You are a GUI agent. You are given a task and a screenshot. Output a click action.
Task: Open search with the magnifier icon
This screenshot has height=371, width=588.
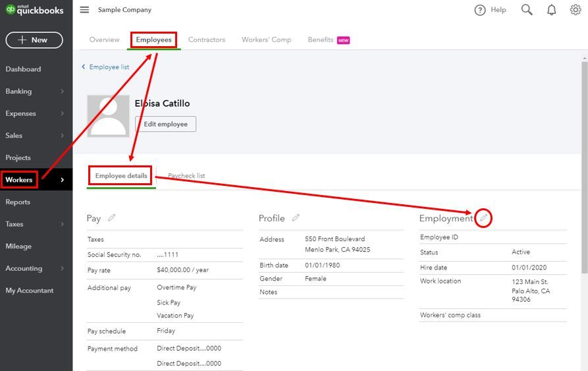[527, 10]
